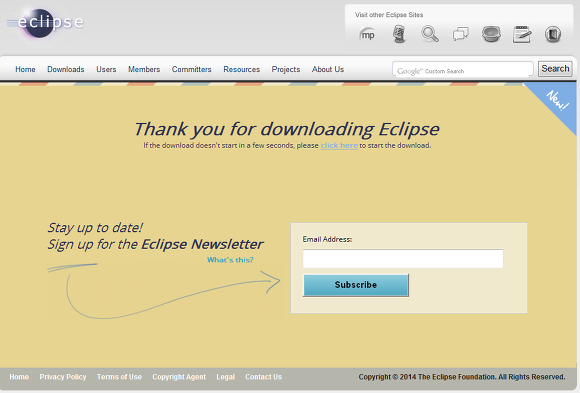Screen dimensions: 580x393
Task: Click the Eclipse logo
Action: (45, 23)
